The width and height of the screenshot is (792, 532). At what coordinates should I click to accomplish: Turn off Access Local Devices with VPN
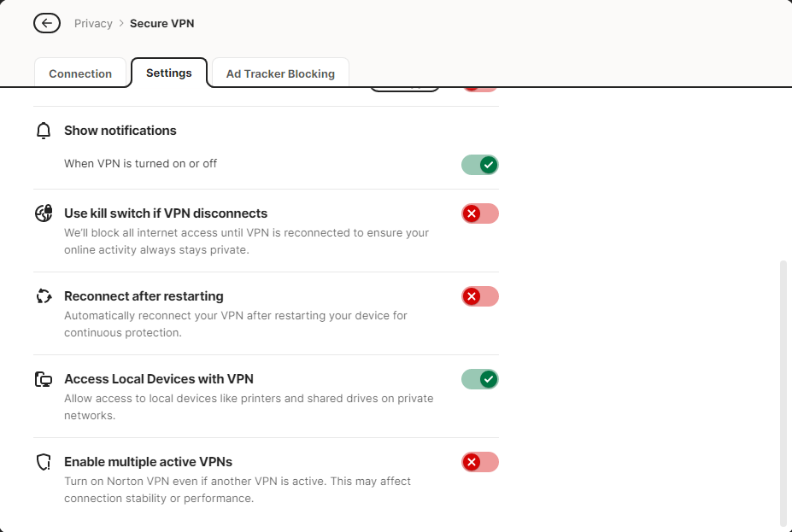479,379
